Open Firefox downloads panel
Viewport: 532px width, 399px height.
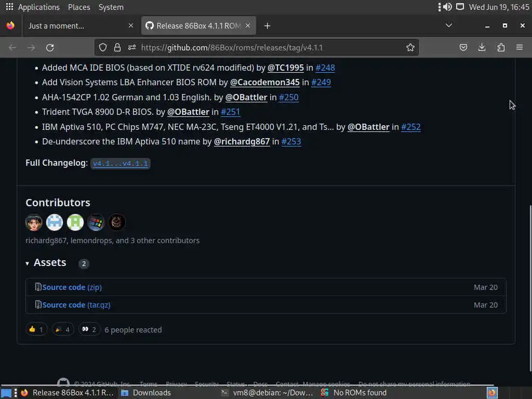(482, 47)
